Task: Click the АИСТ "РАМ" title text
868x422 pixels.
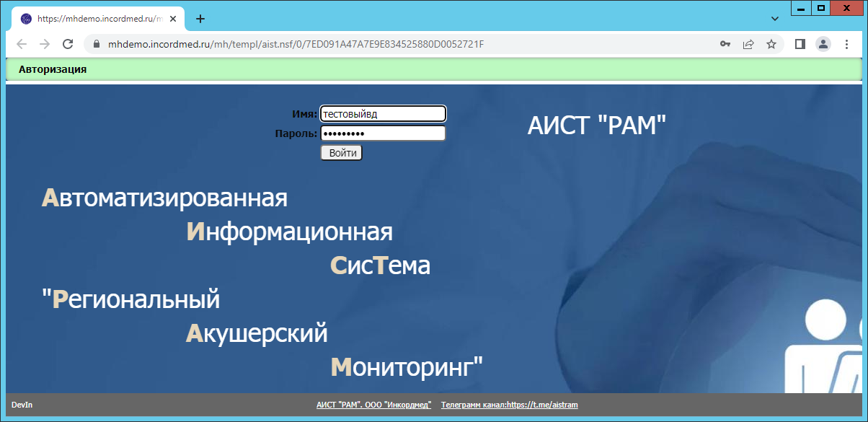Action: (597, 126)
